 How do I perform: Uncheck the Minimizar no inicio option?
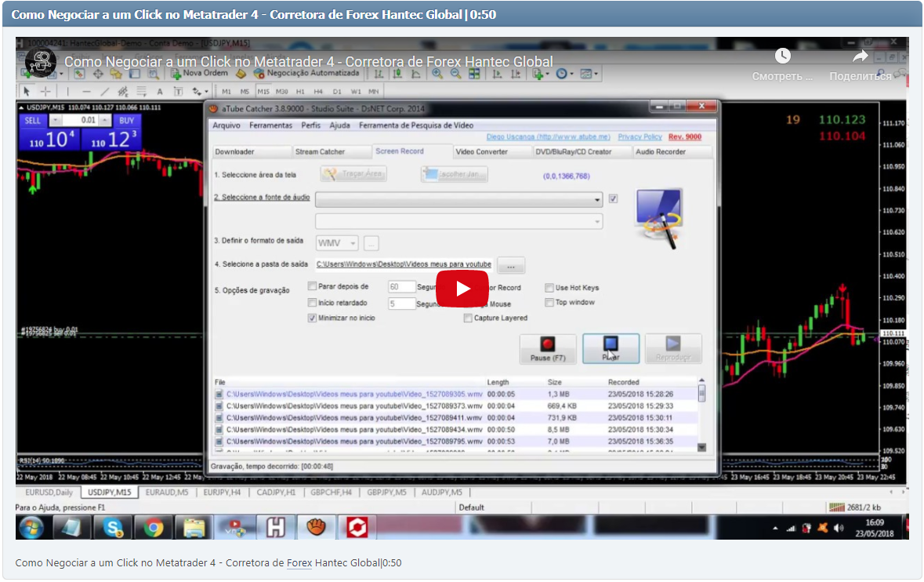(x=312, y=318)
